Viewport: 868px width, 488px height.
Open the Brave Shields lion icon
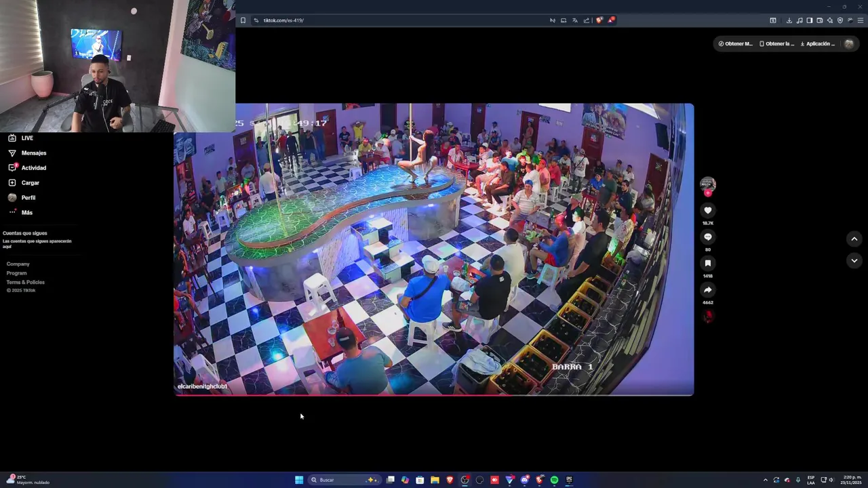599,20
